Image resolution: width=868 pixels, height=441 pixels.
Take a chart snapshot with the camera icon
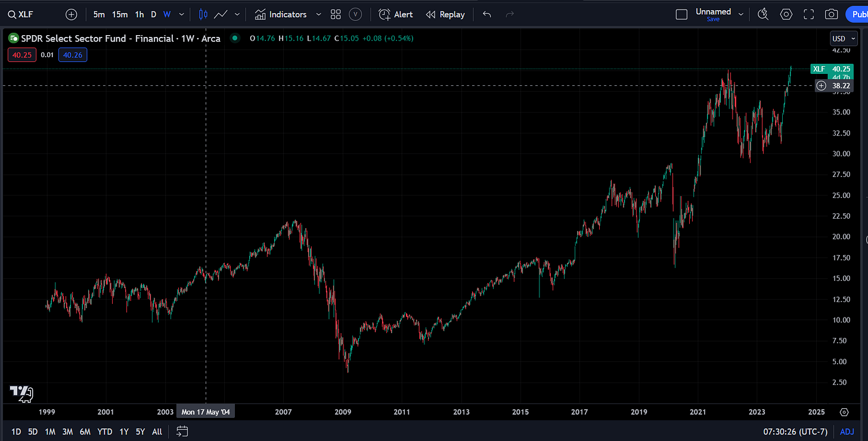click(831, 14)
